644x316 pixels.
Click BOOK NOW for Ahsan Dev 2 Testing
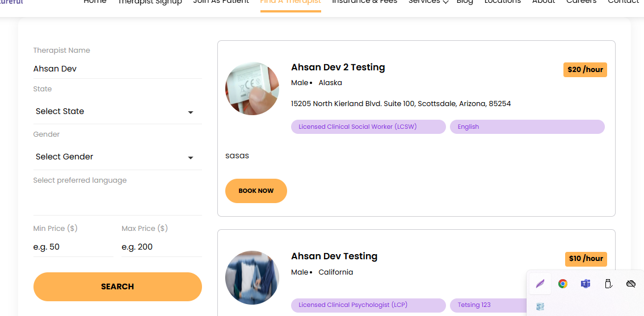tap(256, 191)
